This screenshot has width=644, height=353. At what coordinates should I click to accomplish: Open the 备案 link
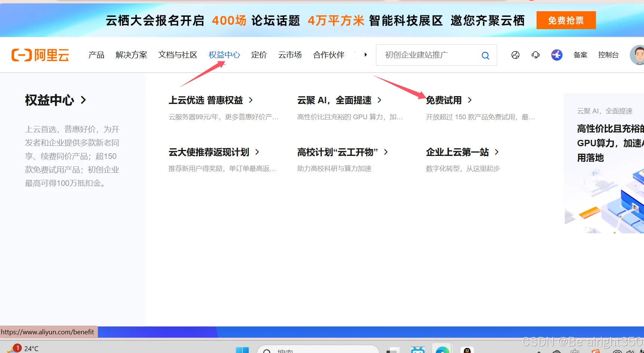click(580, 55)
